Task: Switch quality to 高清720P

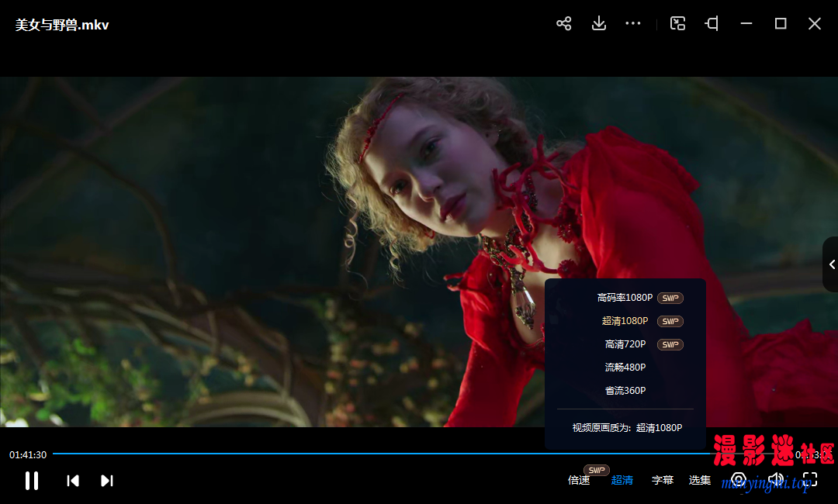Action: 625,344
